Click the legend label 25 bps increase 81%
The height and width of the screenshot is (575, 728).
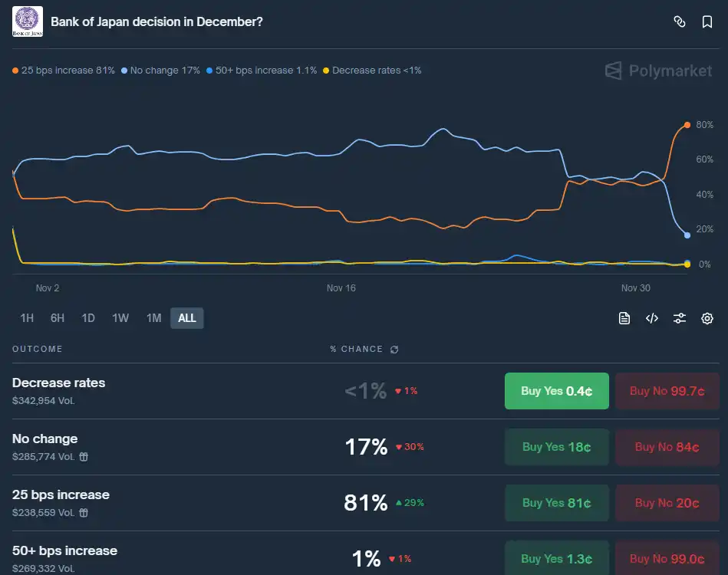[x=68, y=71]
